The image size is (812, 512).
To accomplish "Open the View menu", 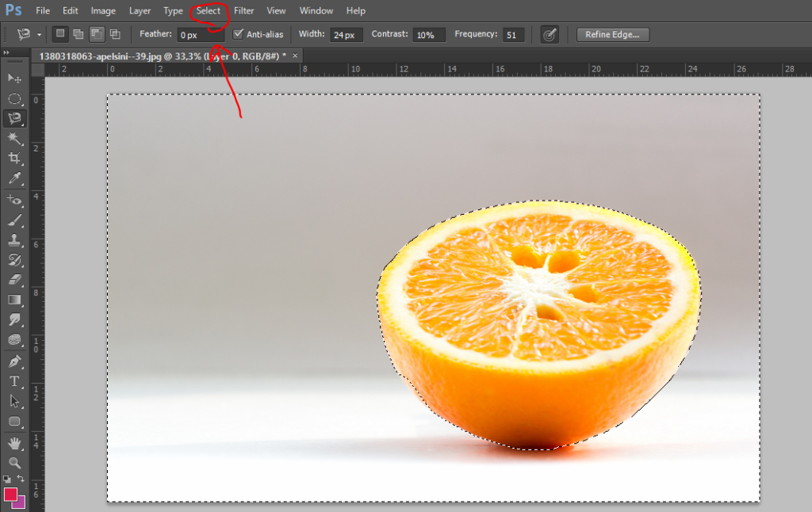I will coord(276,10).
